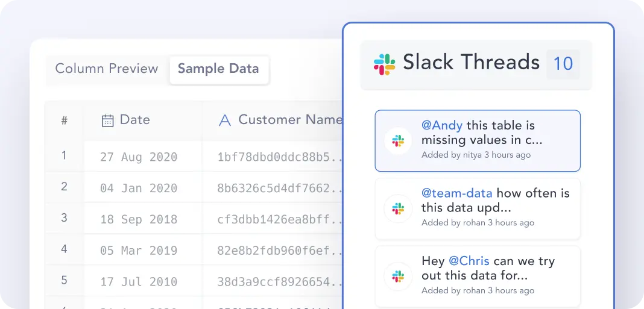Select date cell 27 Aug 2020
Screen dimensions: 644x309
pos(139,157)
